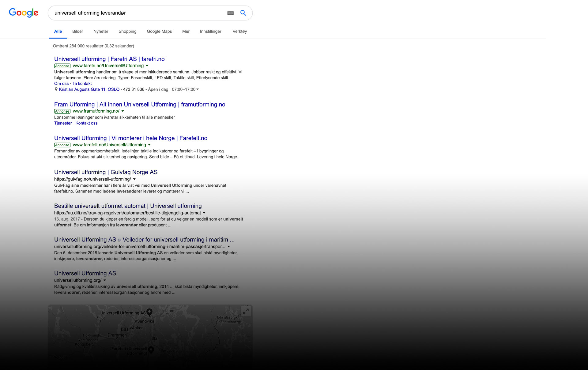Screen dimensions: 588x370
Task: Open the dropdown arrow after www.farefri.no URL
Action: [x=147, y=66]
